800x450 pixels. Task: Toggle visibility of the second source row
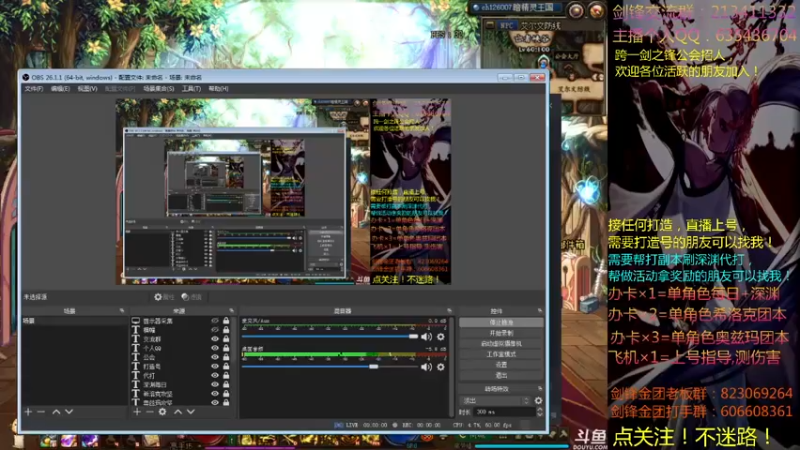(215, 330)
